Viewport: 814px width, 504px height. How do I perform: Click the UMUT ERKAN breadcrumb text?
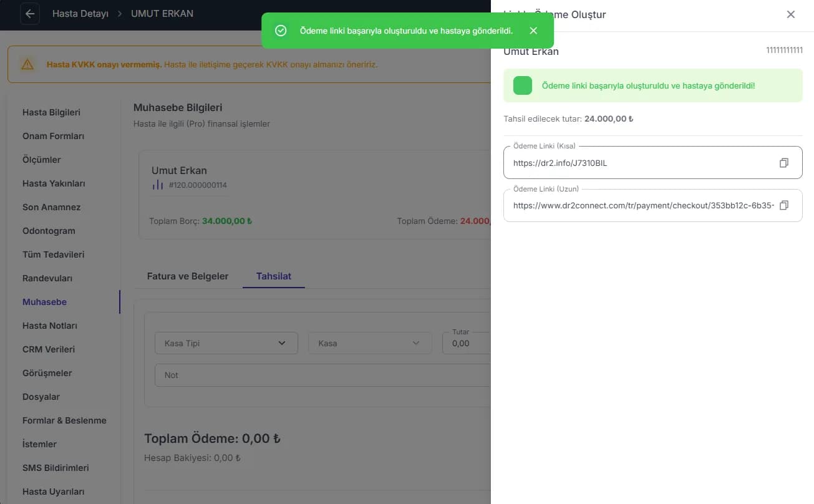point(162,14)
